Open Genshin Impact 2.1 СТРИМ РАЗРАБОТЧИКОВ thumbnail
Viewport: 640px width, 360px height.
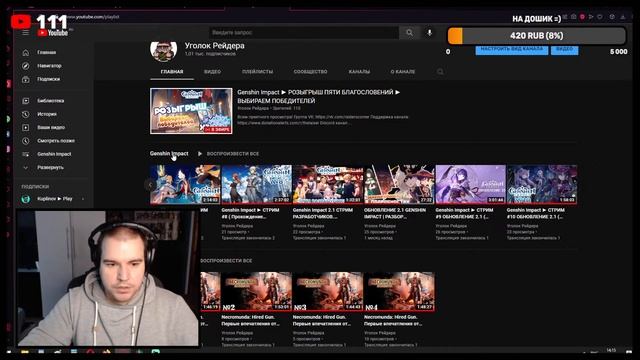tap(328, 184)
